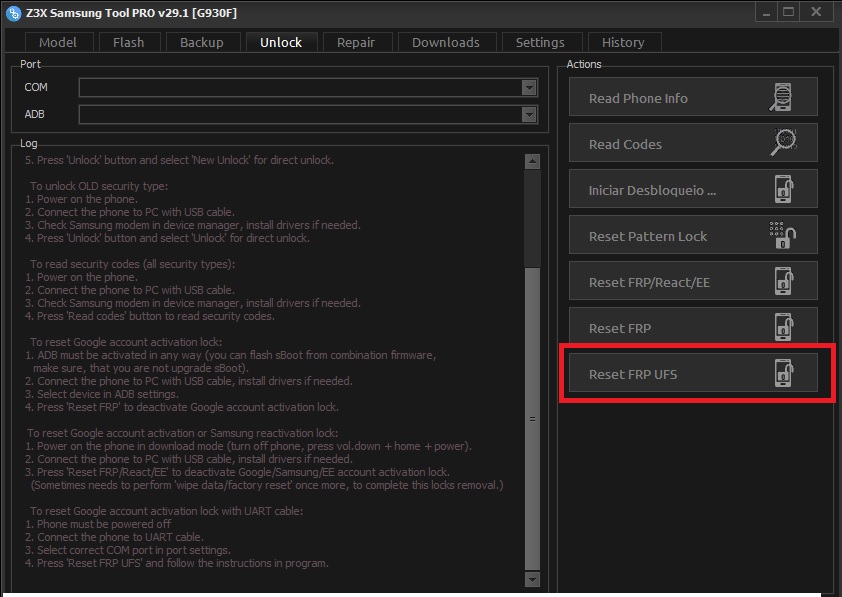Click the pattern padlock icon on Reset Pattern Lock

pos(782,235)
